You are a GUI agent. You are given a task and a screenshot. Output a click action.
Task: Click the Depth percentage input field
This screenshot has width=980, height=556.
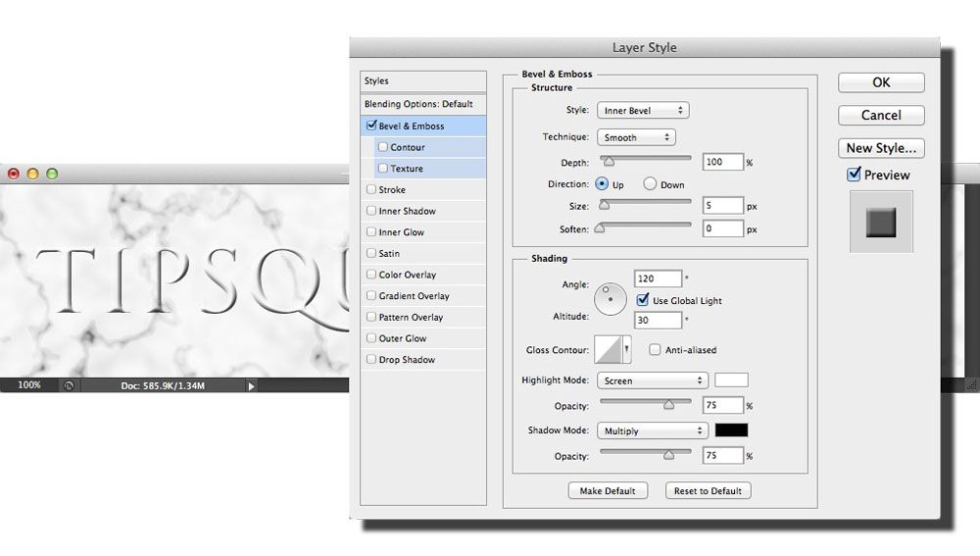[723, 162]
